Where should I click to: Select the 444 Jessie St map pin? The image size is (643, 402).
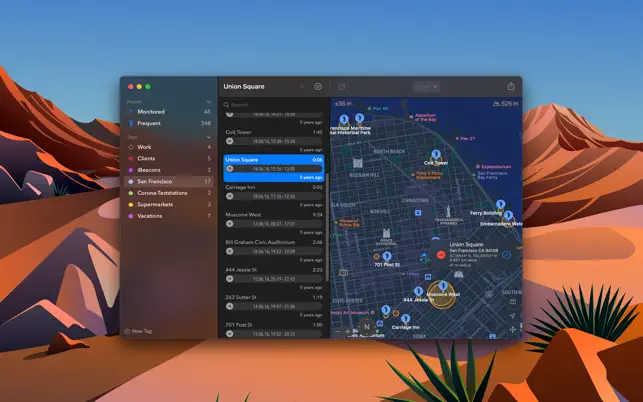[418, 291]
